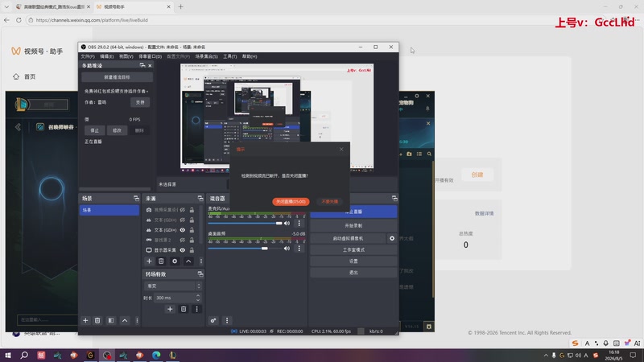Open Windows Start menu
644x362 pixels.
7,355
